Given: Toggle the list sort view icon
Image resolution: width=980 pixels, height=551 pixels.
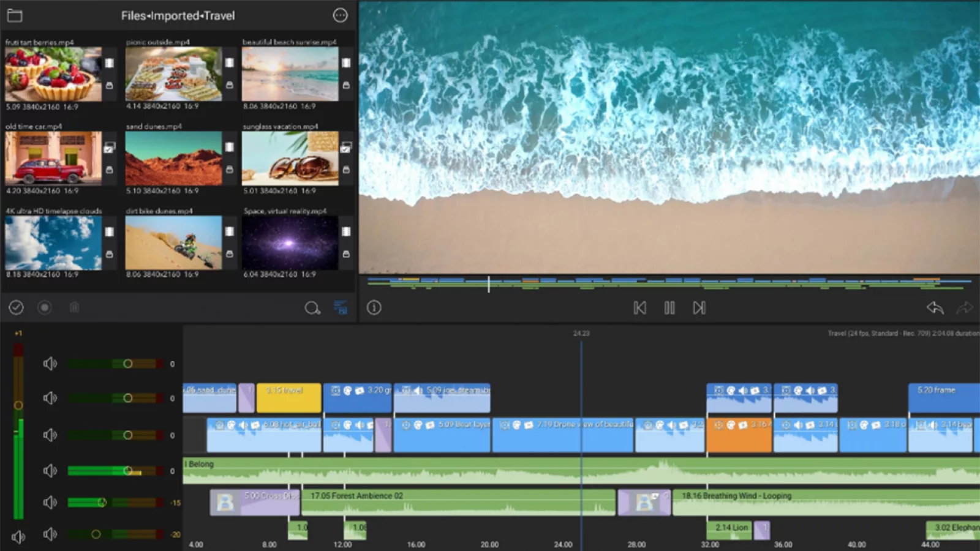Looking at the screenshot, I should click(341, 307).
